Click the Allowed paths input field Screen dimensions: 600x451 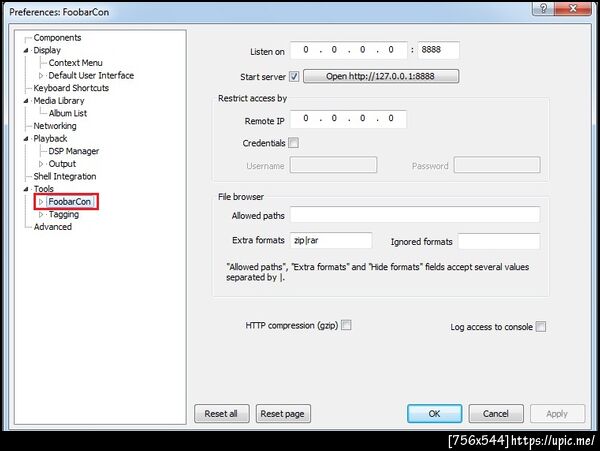click(415, 215)
